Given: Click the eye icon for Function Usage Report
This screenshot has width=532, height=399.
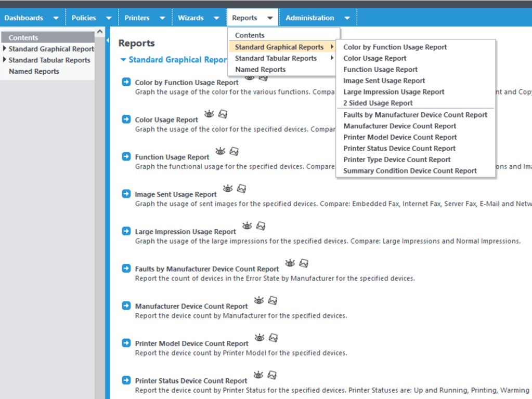Looking at the screenshot, I should pyautogui.click(x=220, y=151).
